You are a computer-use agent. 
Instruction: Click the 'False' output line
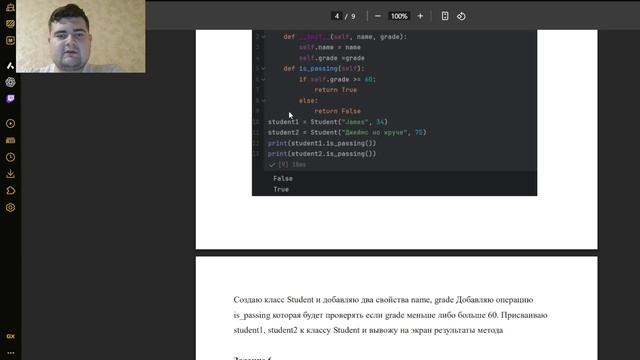click(x=283, y=179)
